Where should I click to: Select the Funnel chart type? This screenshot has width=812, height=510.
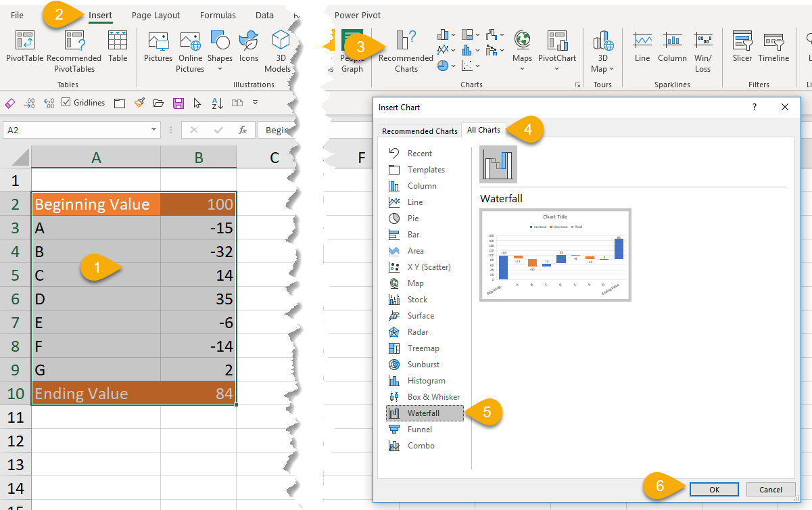pos(419,430)
